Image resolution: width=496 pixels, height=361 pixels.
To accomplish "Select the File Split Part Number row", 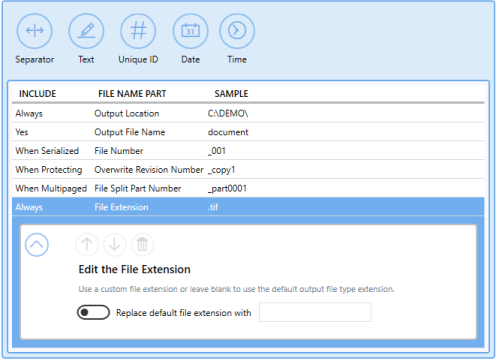I will (x=248, y=188).
